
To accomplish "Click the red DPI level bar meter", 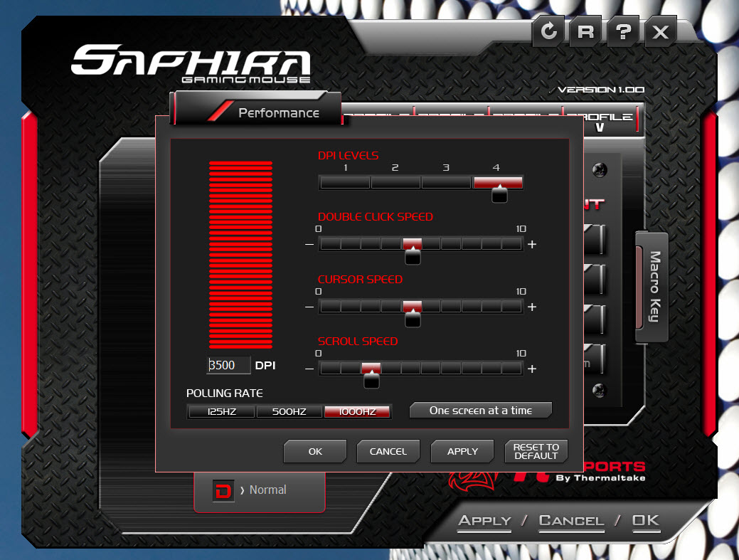I will (241, 255).
